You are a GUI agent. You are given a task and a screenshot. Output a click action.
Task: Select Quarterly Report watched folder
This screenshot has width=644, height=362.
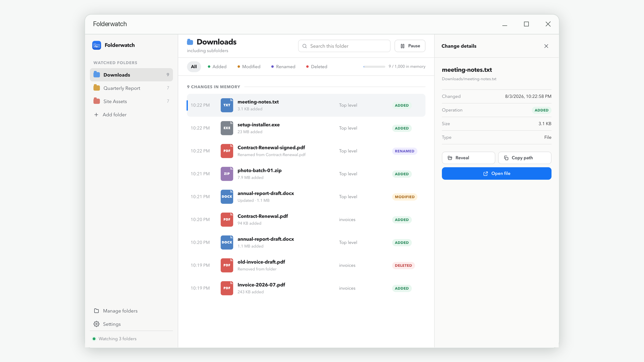[131, 88]
